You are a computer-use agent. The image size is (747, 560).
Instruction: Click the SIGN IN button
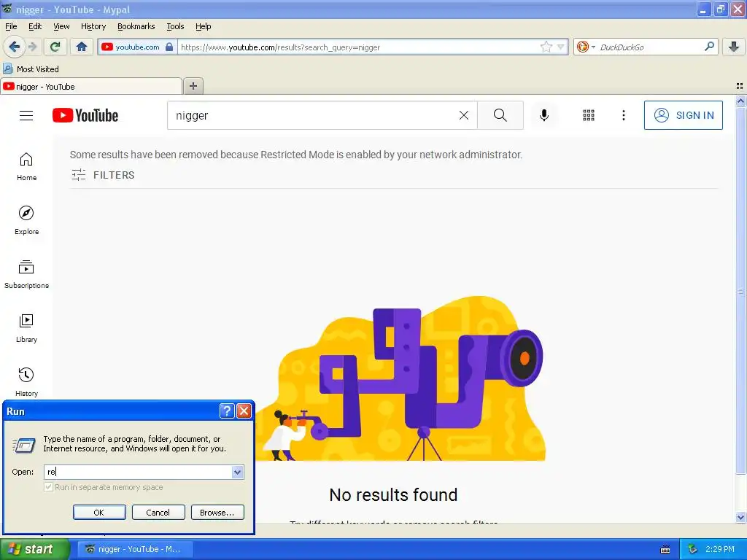click(x=683, y=115)
